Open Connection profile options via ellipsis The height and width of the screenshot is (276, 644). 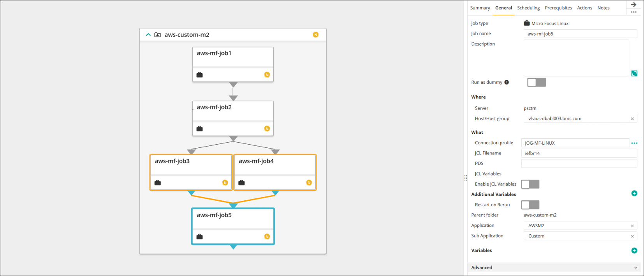[x=634, y=143]
